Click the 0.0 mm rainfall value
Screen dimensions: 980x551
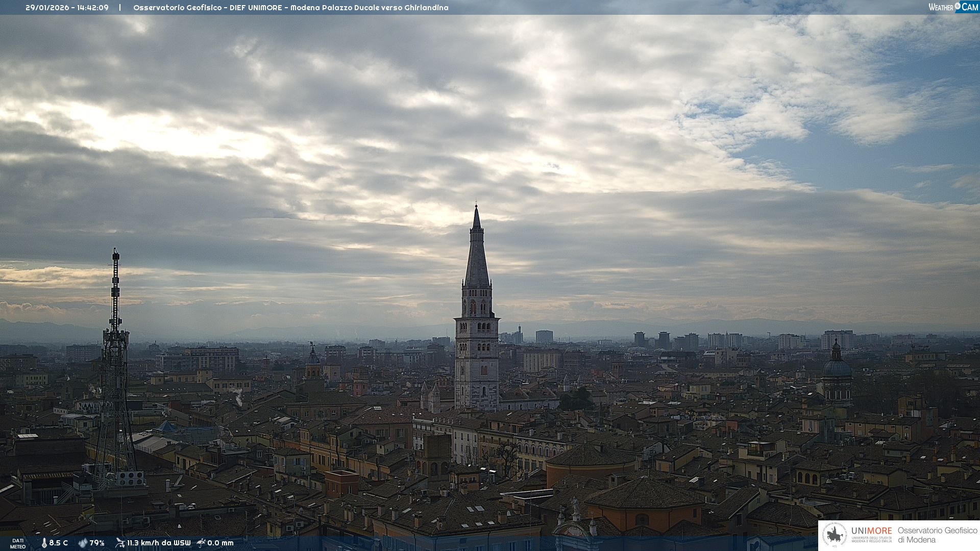(220, 543)
